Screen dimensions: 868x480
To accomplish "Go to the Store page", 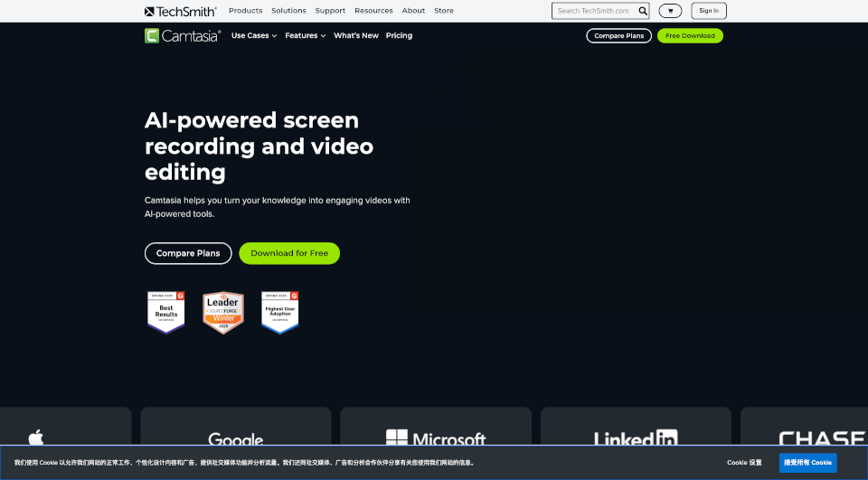I will coord(443,11).
